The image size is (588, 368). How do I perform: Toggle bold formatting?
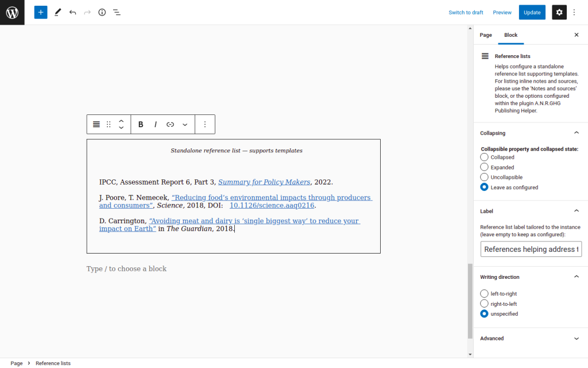pyautogui.click(x=141, y=124)
